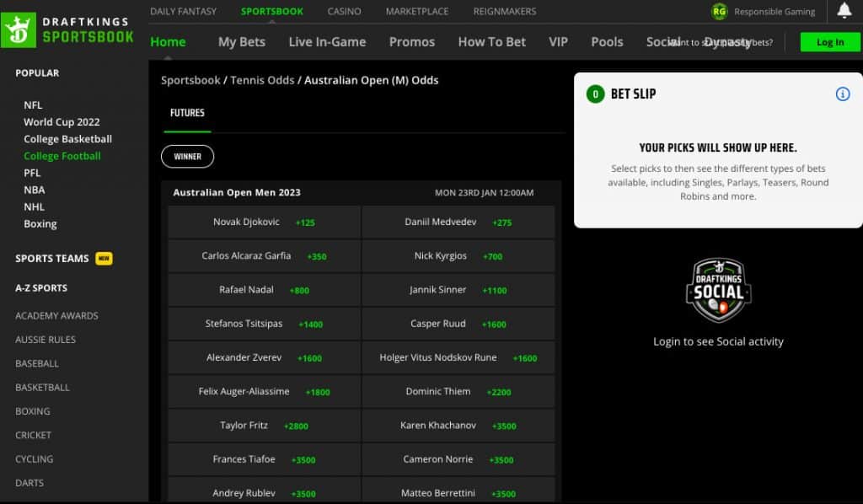Open How To Bet guide
Image resolution: width=863 pixels, height=504 pixels.
[x=492, y=42]
